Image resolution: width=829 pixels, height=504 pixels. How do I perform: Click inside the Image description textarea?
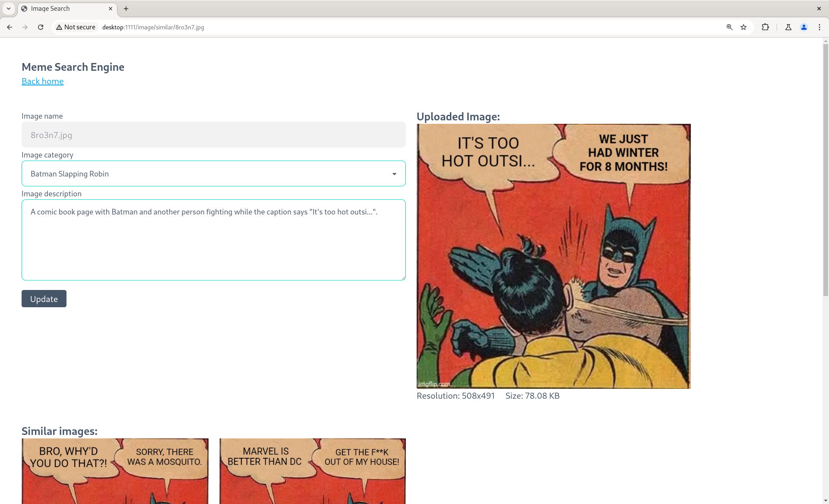coord(213,240)
